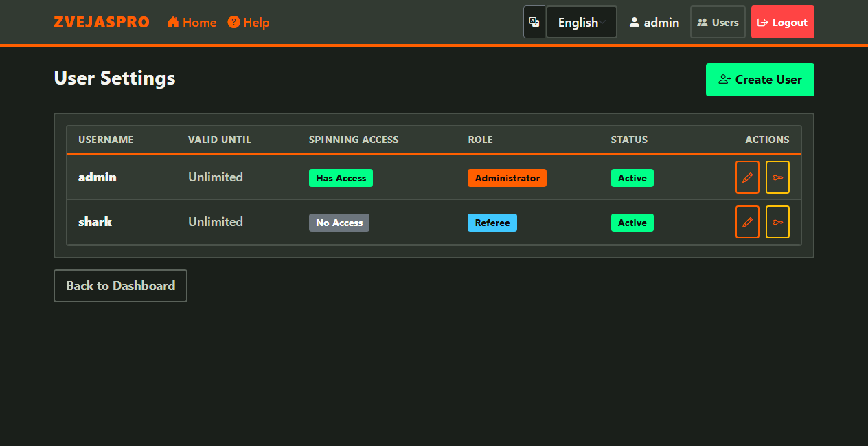
Task: Click the Active status badge for shark
Action: pos(632,223)
